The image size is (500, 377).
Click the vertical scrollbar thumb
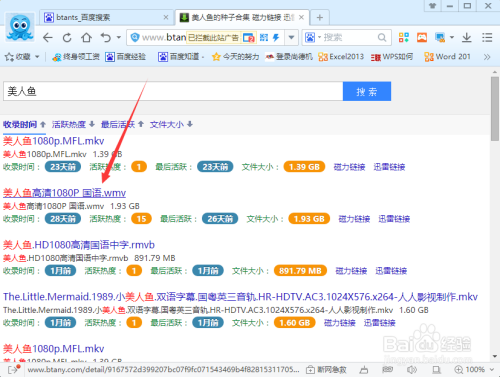pyautogui.click(x=495, y=109)
